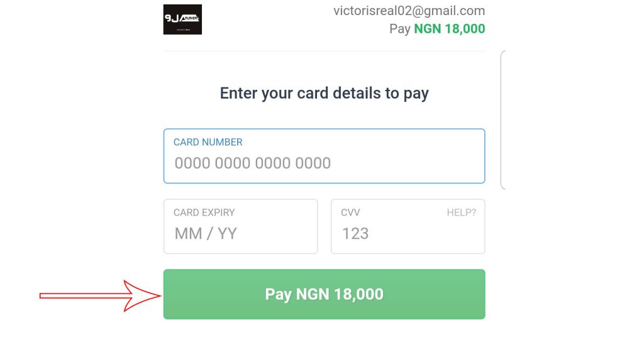Select the partially visible panel at right edge
The image size is (644, 362).
[503, 119]
